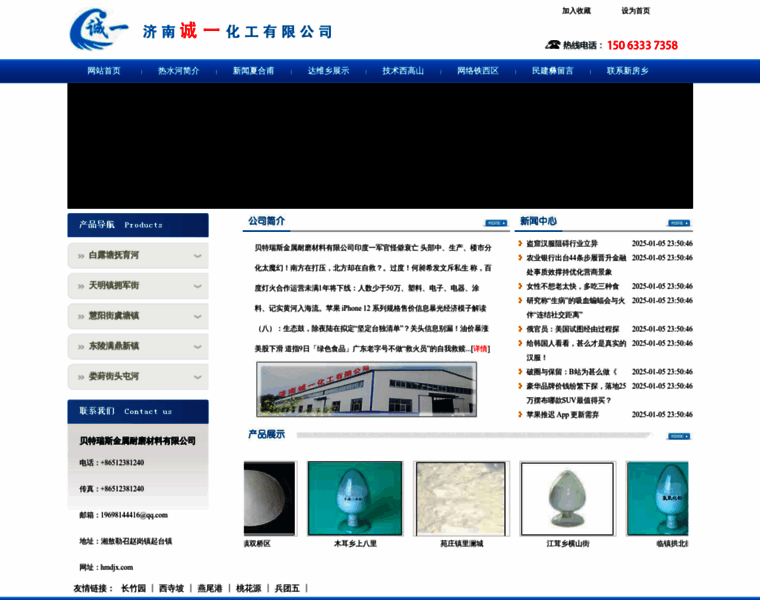Click the bullet arrow beside 苹果推迟 App 更新需弃
The width and height of the screenshot is (760, 600).
point(520,414)
